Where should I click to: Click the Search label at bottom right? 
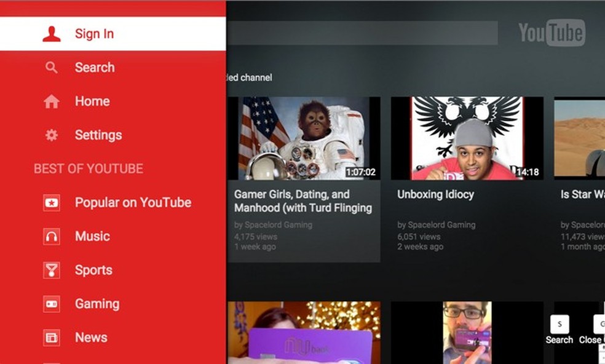pos(559,340)
